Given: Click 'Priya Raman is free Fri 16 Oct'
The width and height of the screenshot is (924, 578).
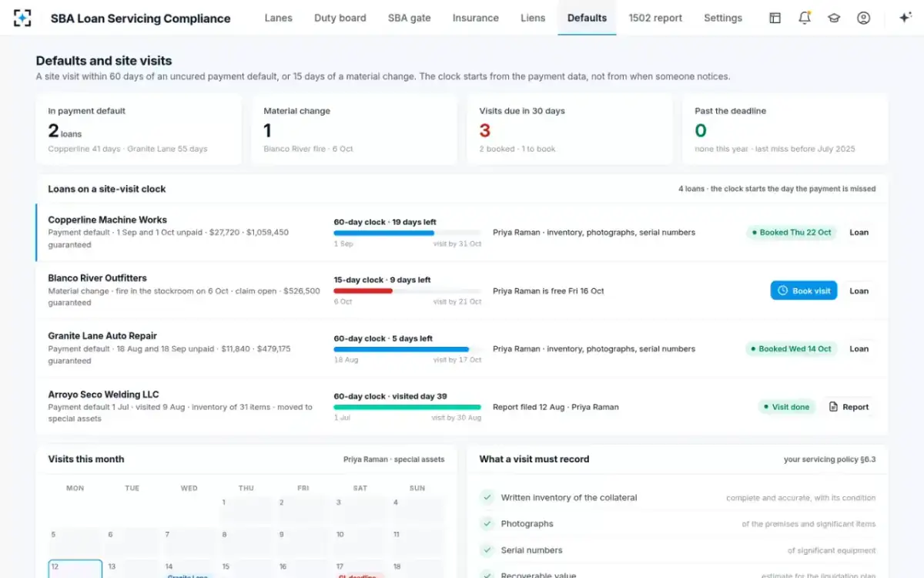Looking at the screenshot, I should point(548,291).
